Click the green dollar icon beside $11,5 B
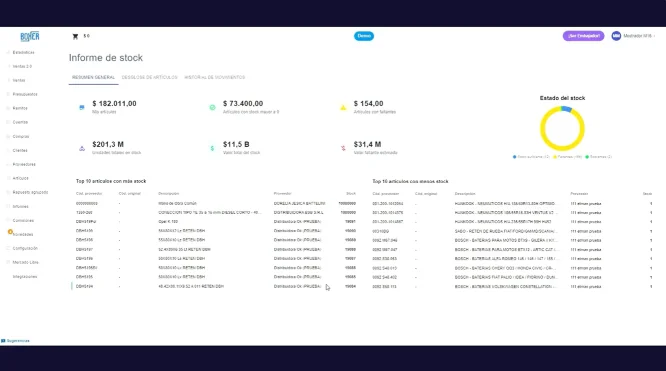 click(212, 148)
